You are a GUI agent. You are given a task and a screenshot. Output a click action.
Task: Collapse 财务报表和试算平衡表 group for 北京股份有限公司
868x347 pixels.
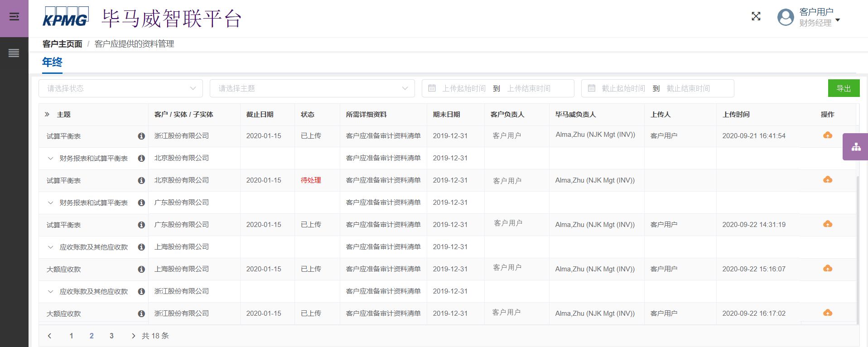pyautogui.click(x=51, y=159)
